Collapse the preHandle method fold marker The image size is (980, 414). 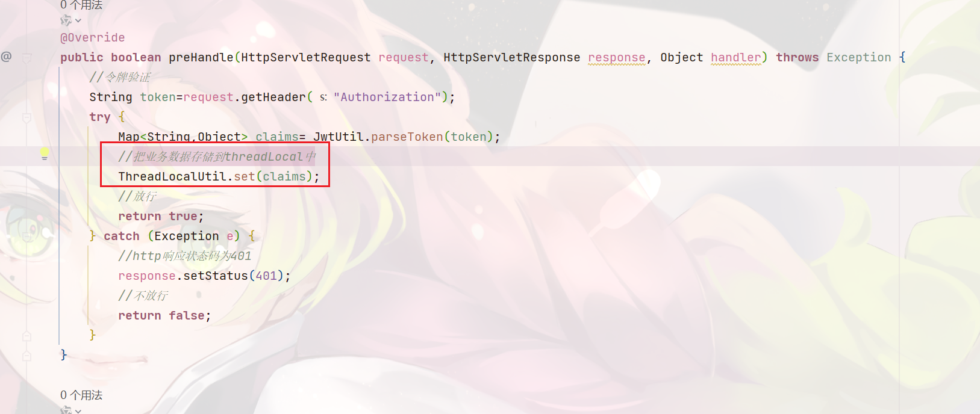click(27, 58)
